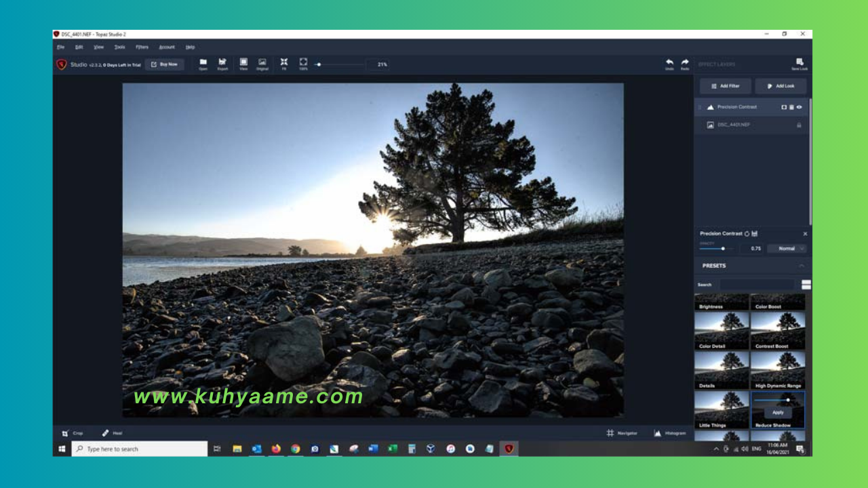Click the Undo arrow icon
The width and height of the screenshot is (868, 488).
point(669,64)
